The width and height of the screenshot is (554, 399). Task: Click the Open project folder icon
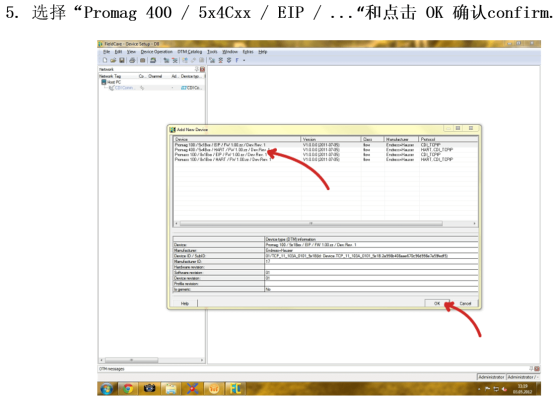tap(113, 60)
